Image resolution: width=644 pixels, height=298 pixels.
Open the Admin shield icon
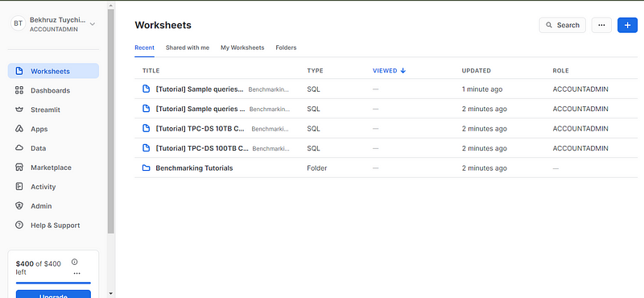(19, 206)
